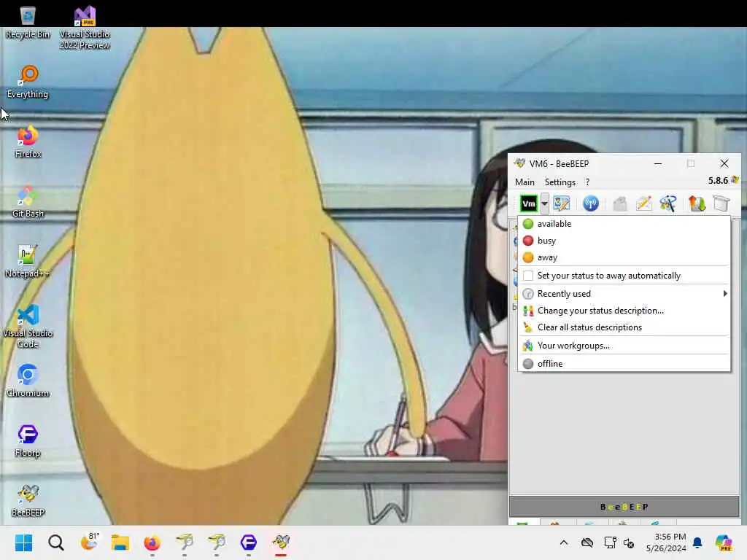The width and height of the screenshot is (747, 560).
Task: Open the file sharing arrows icon
Action: click(697, 204)
